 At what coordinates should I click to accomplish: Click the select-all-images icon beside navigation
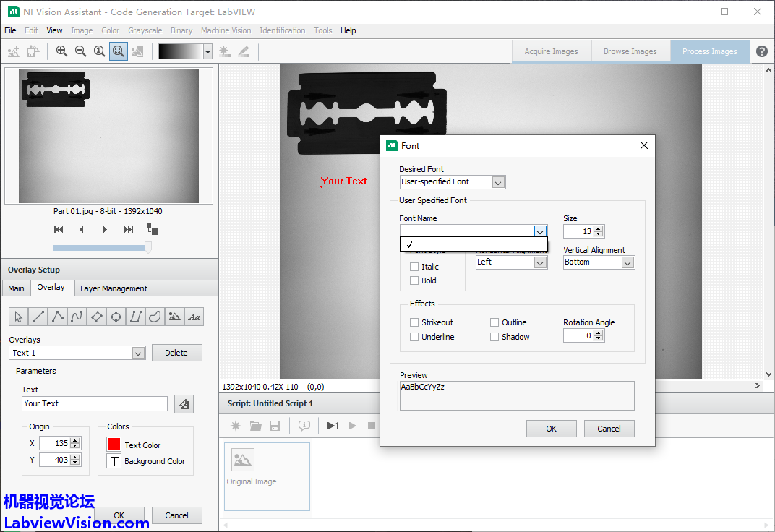[153, 229]
